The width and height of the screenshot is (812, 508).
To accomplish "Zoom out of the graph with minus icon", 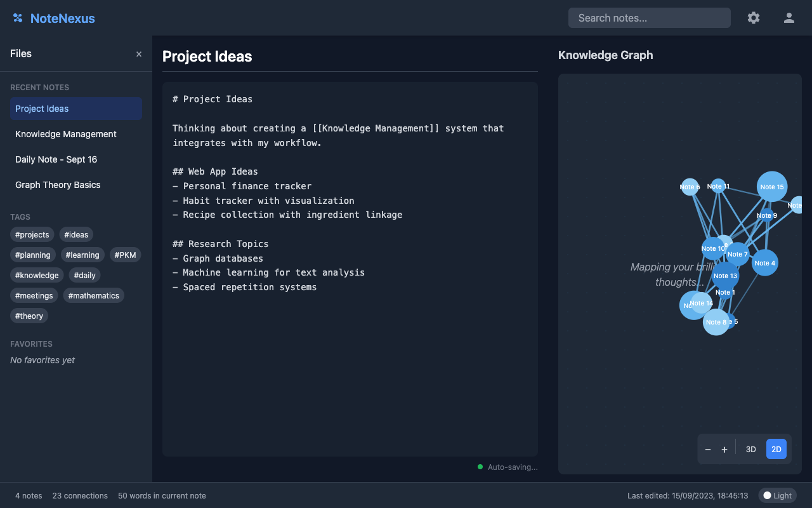I will [707, 449].
